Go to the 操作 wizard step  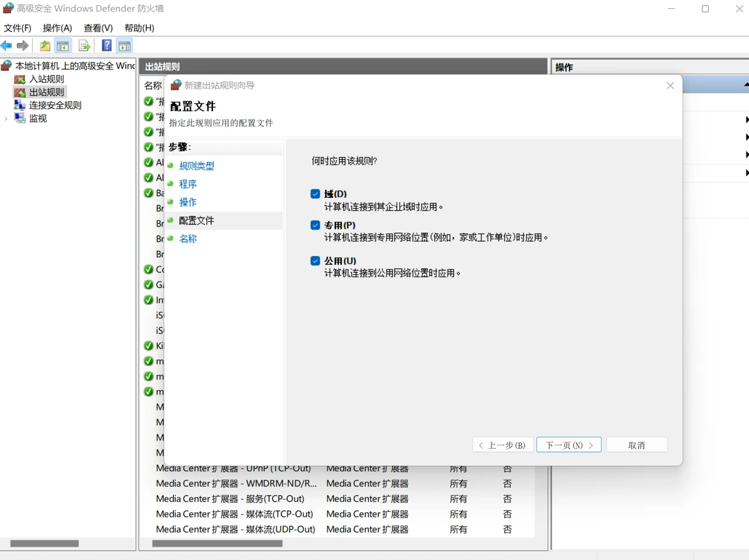pos(188,202)
